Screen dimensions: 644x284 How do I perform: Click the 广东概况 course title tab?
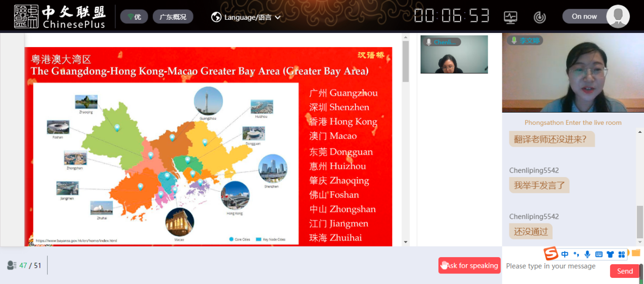tap(173, 17)
